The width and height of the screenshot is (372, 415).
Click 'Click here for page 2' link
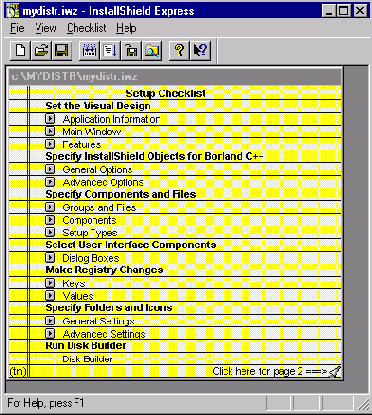[270, 371]
